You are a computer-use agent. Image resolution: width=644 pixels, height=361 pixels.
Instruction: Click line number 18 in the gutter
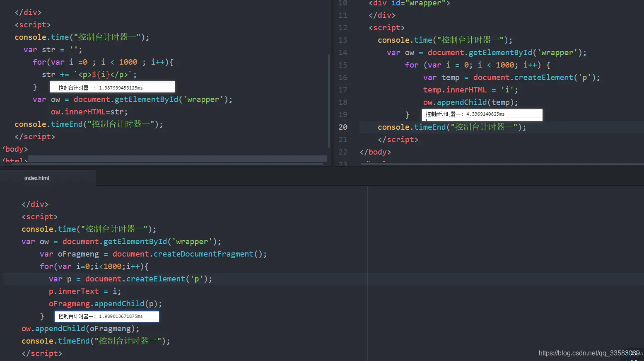pos(343,102)
